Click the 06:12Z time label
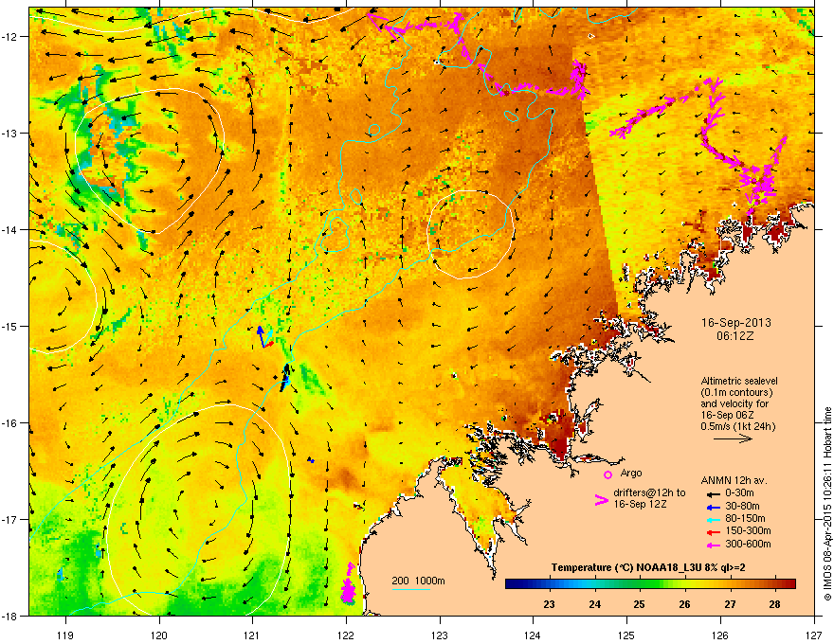Viewport: 834px width, 644px height. 735,336
